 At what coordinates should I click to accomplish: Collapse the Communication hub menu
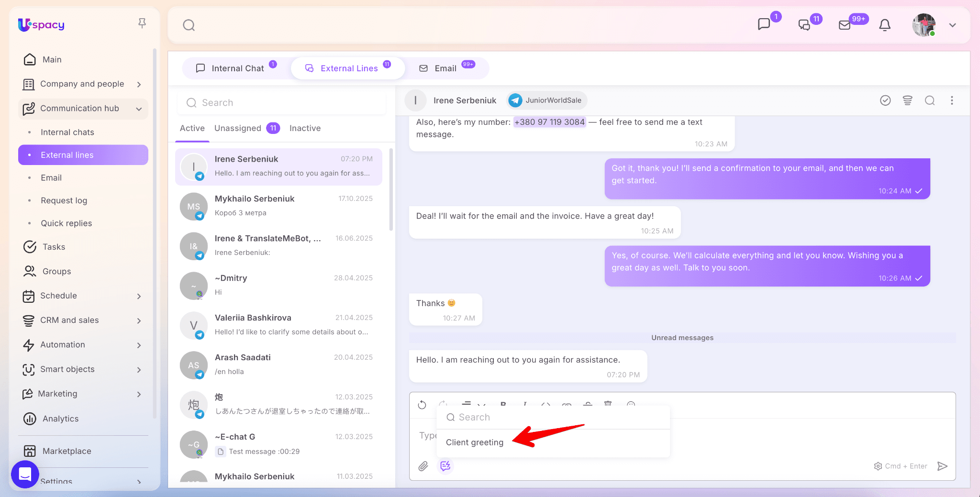pos(139,109)
